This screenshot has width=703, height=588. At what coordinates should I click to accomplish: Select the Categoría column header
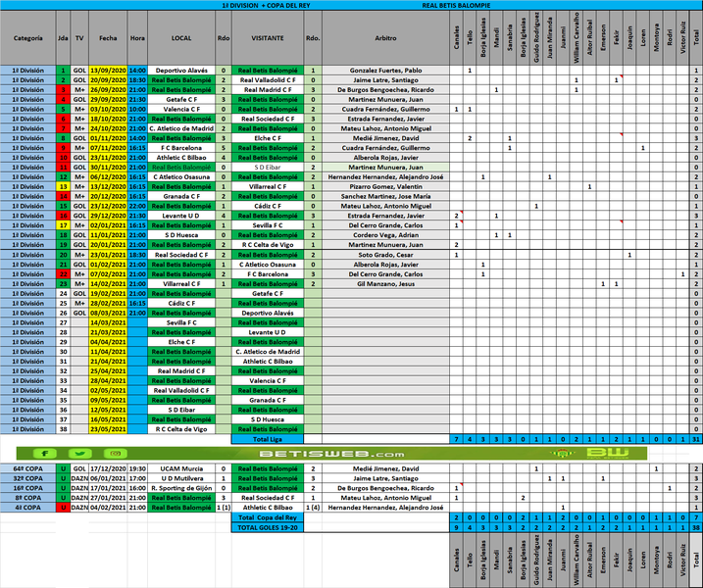(x=27, y=38)
